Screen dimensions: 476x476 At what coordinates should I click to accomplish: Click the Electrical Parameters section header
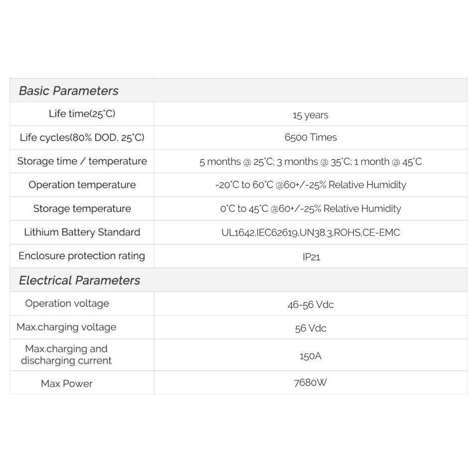[x=80, y=280]
